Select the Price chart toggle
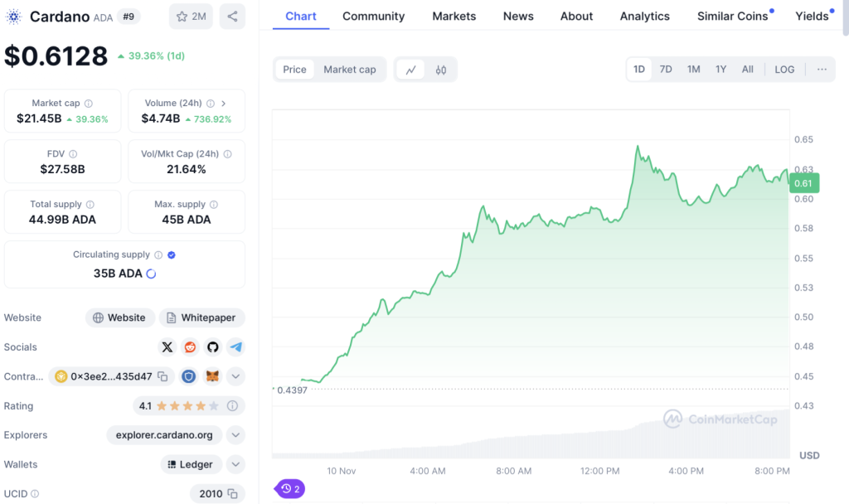 [294, 70]
